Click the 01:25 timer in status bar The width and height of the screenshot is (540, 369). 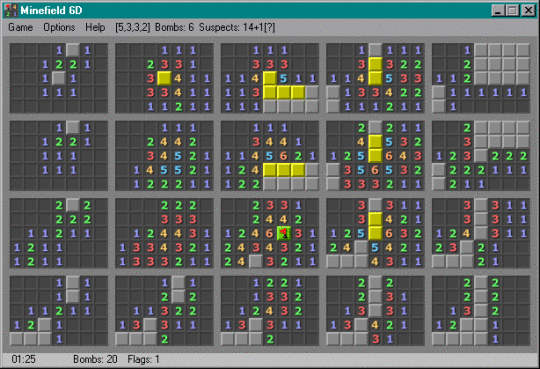(x=23, y=359)
